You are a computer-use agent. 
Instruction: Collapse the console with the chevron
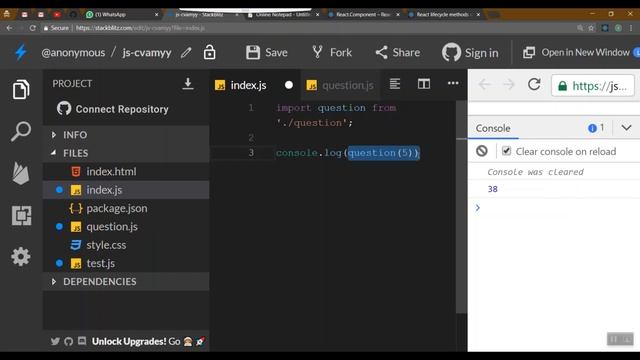626,128
